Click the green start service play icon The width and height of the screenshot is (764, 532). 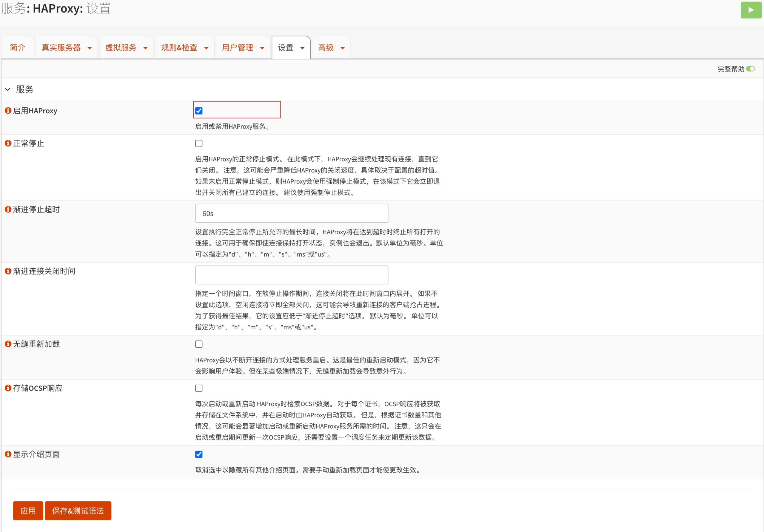tap(751, 10)
